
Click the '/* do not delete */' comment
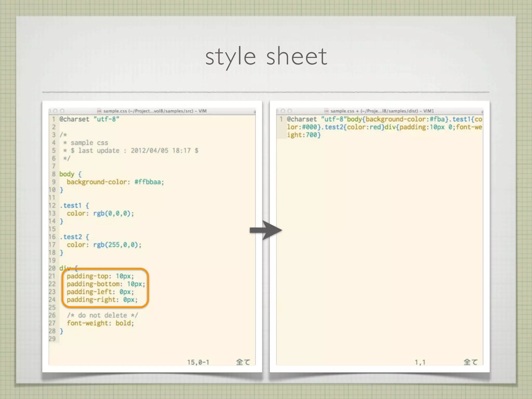click(x=103, y=315)
